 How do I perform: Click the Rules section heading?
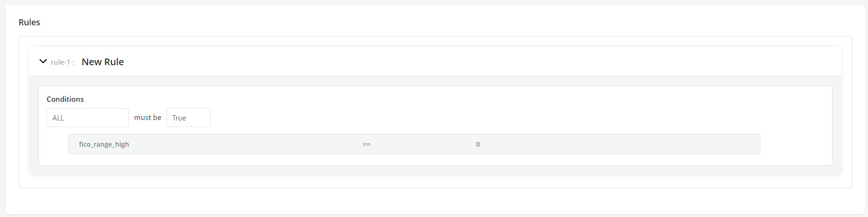pos(29,22)
